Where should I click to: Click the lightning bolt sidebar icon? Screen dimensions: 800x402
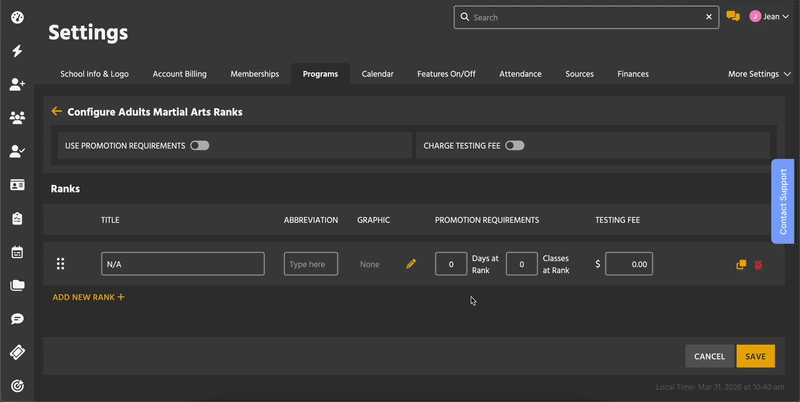(x=17, y=51)
